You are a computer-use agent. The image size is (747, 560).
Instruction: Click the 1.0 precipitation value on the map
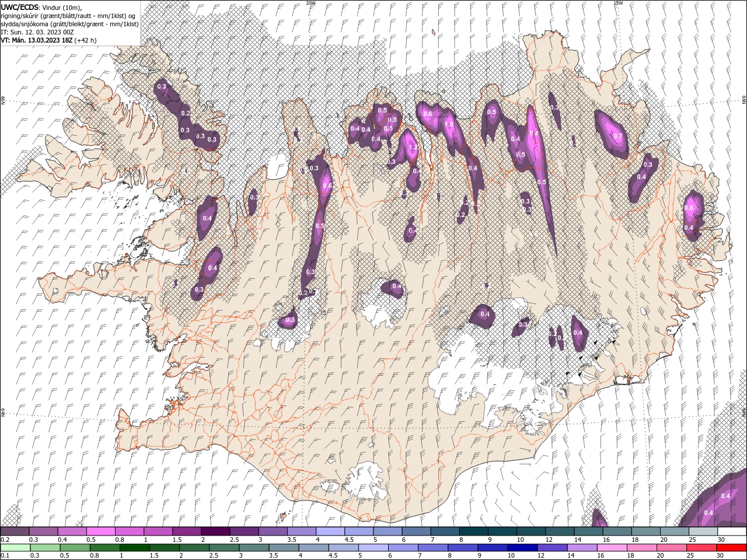point(449,124)
